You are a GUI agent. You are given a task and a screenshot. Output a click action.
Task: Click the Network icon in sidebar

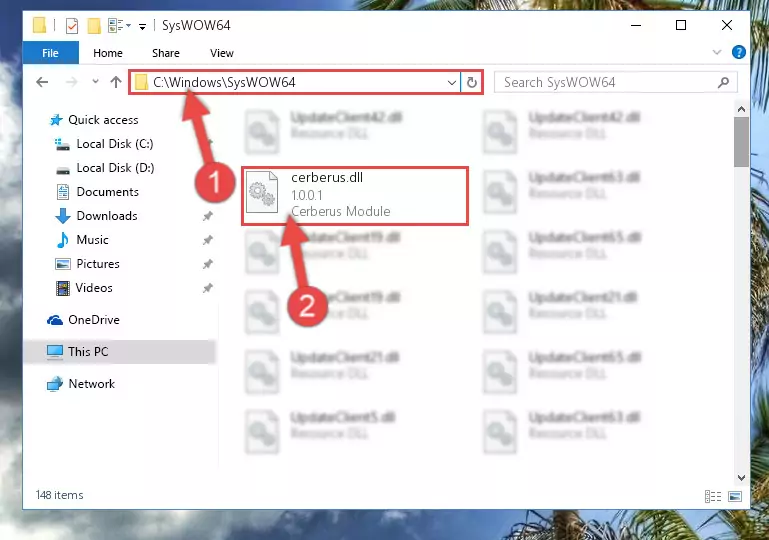(55, 384)
